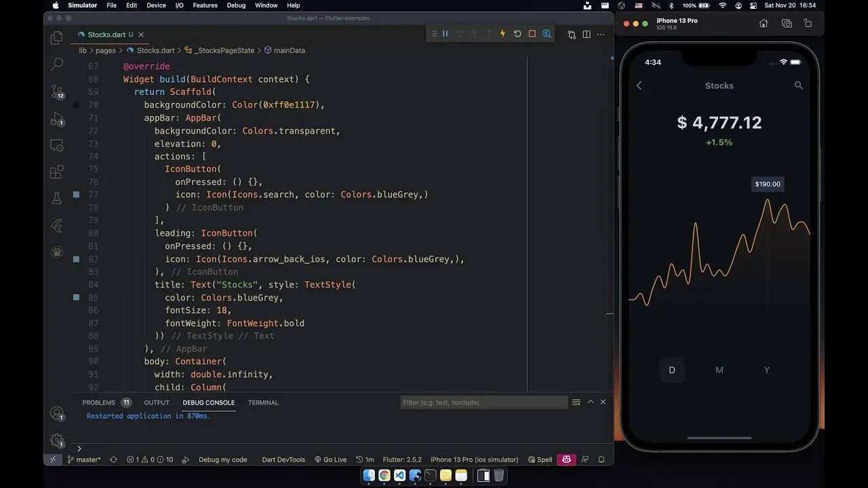Click the iPhone 13 Pro device selector

tap(475, 459)
